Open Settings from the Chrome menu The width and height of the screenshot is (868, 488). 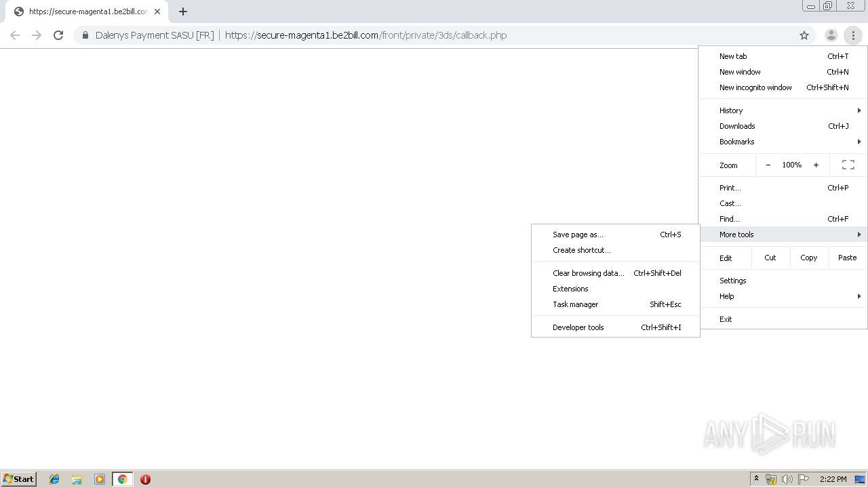(783, 281)
